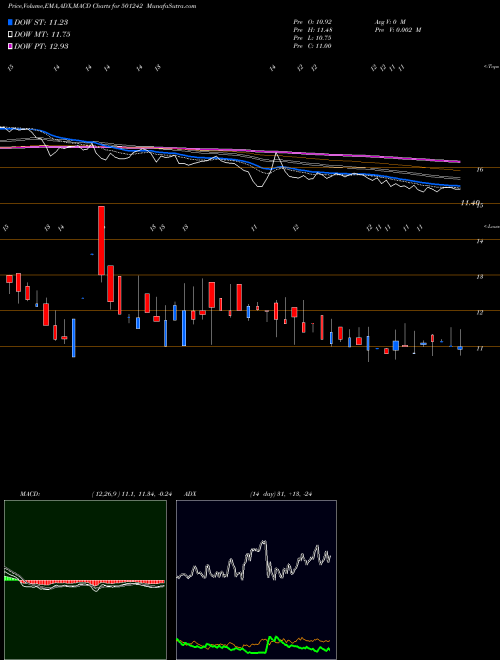Click the 14 price axis label
Image resolution: width=500 pixels, height=660 pixels.
click(x=479, y=241)
